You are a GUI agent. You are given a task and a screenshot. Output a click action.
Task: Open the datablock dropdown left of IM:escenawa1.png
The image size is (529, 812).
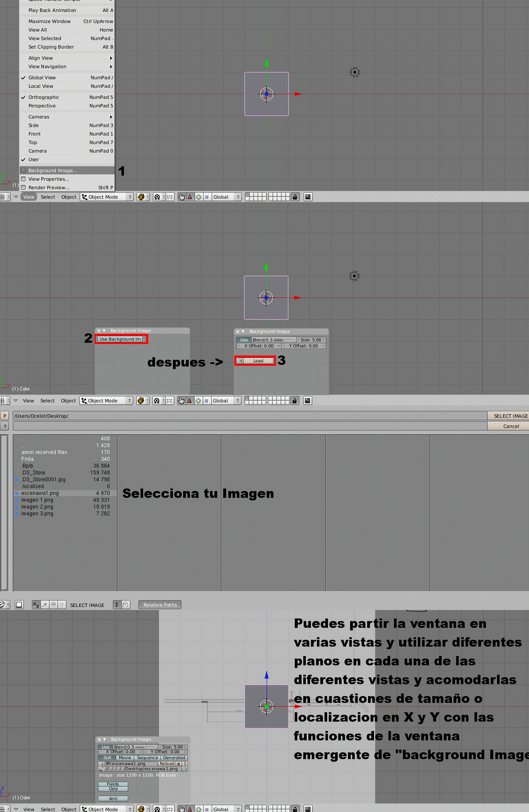[x=101, y=764]
